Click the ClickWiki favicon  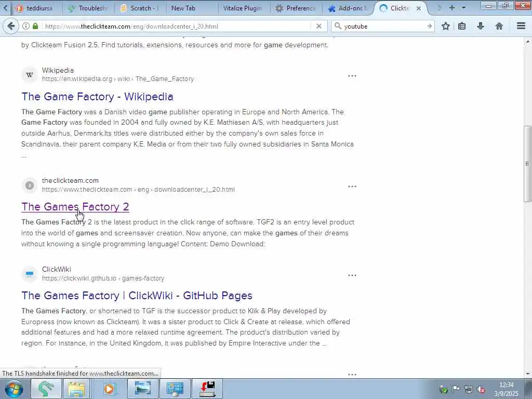pos(30,274)
